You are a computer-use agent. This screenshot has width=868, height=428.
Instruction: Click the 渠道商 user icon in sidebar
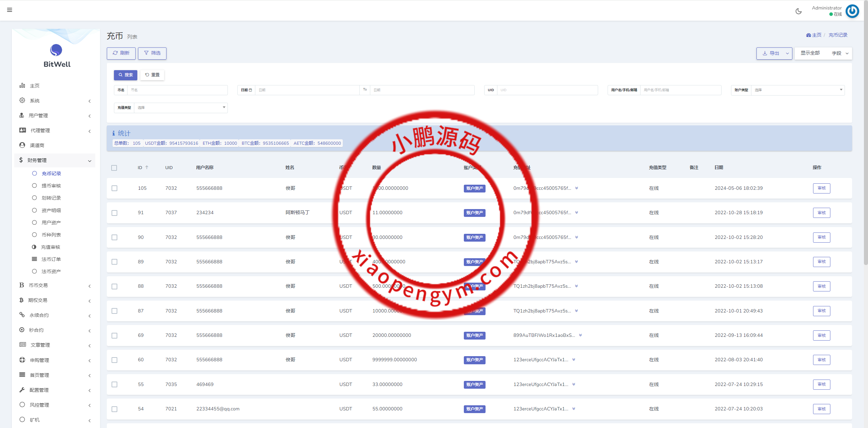click(x=22, y=145)
